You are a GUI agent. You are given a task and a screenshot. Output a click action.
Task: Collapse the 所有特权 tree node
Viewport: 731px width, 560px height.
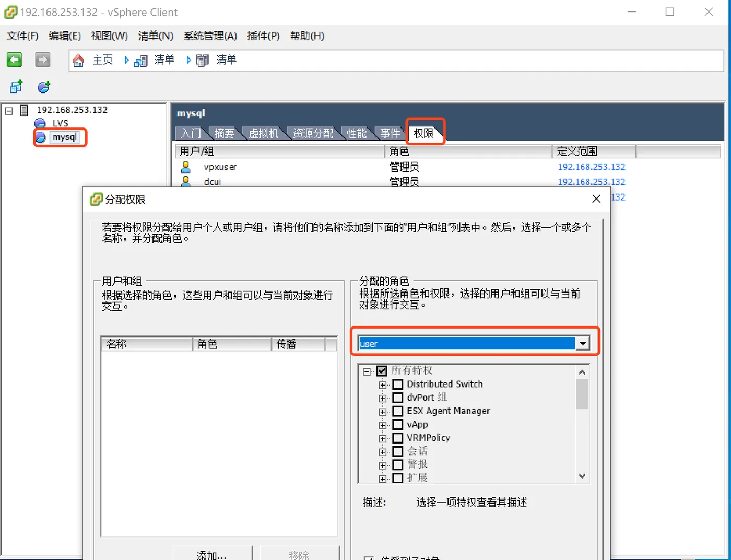pos(367,371)
